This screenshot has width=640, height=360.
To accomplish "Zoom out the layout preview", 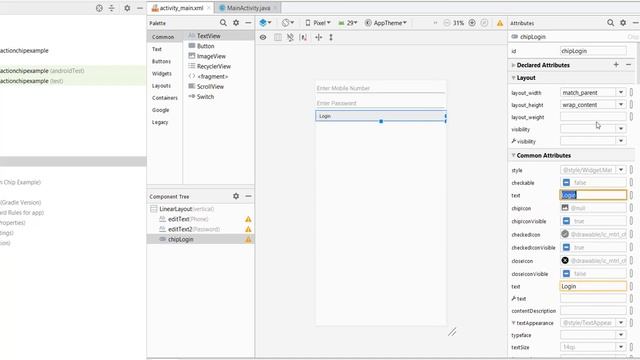I will click(447, 23).
